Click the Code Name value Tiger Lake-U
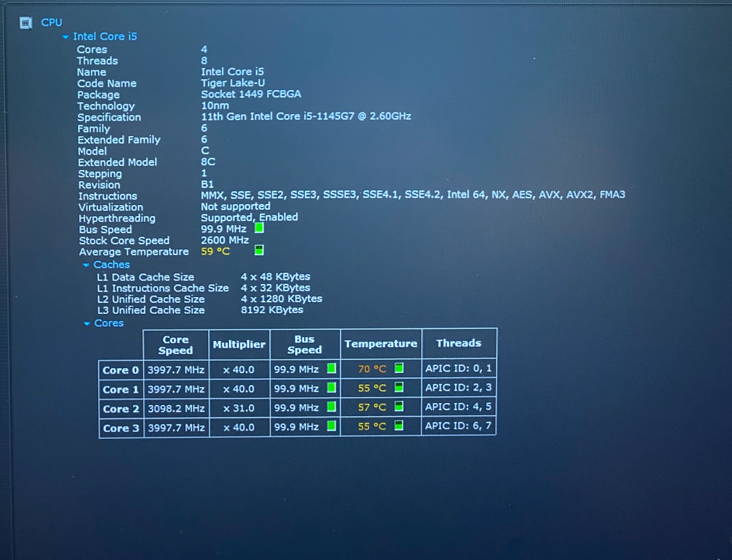The width and height of the screenshot is (732, 560). pyautogui.click(x=233, y=83)
